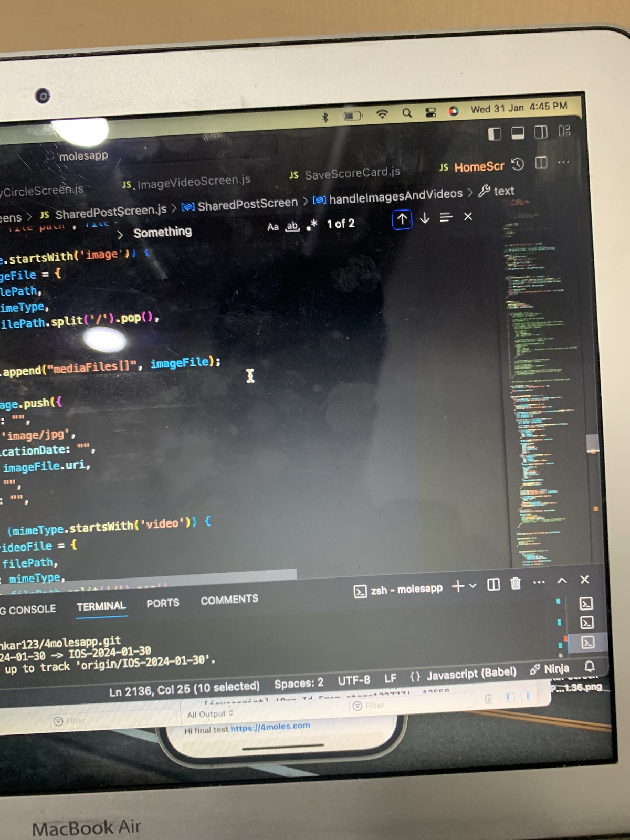Open the COMMENTS panel tab
The width and height of the screenshot is (630, 840).
coord(229,600)
